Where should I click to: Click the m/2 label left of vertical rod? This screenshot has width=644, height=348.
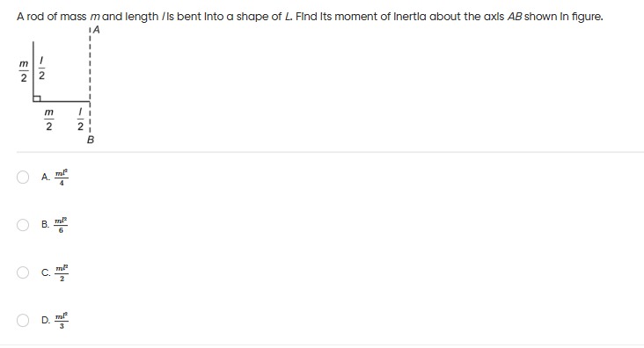click(24, 70)
